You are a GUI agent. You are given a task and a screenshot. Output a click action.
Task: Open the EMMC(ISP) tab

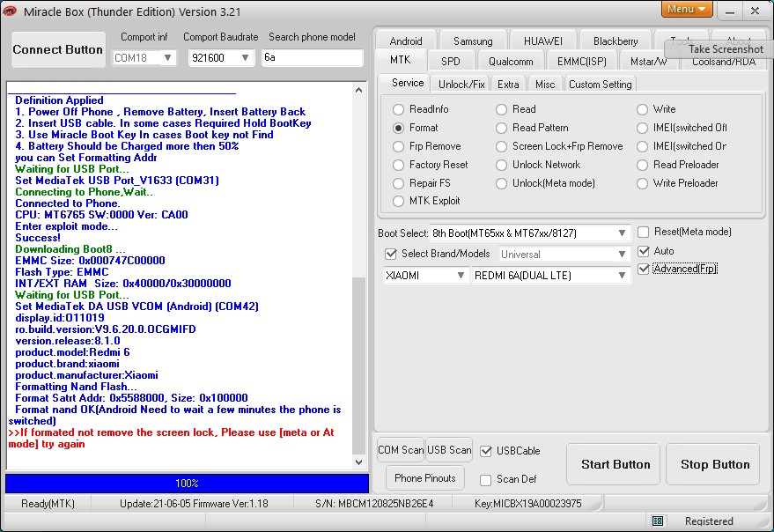tap(581, 62)
